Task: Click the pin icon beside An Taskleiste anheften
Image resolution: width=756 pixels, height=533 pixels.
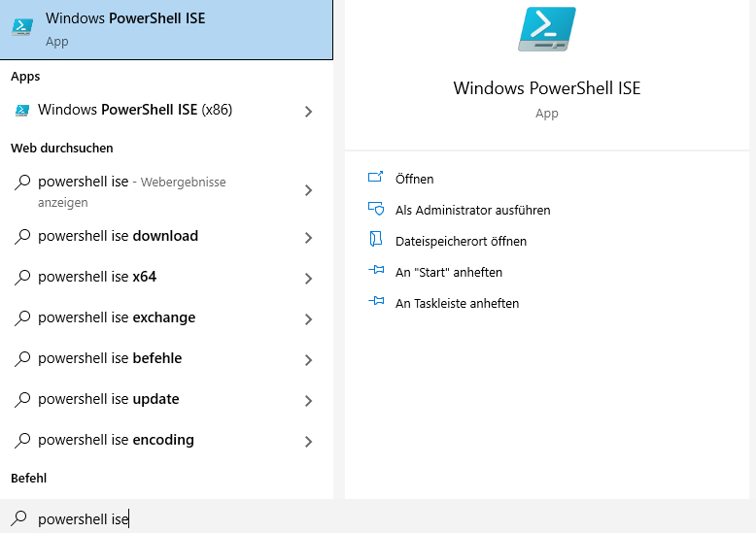Action: [376, 301]
